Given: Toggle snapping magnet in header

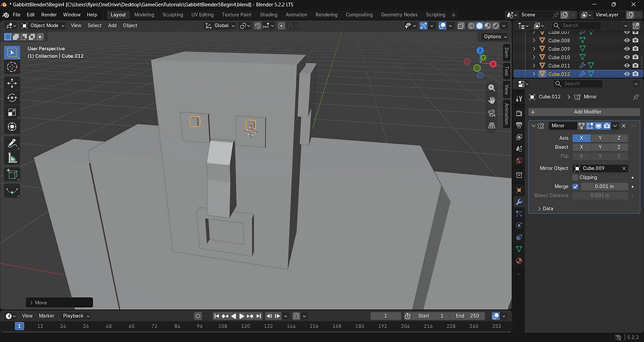Looking at the screenshot, I should pos(258,26).
